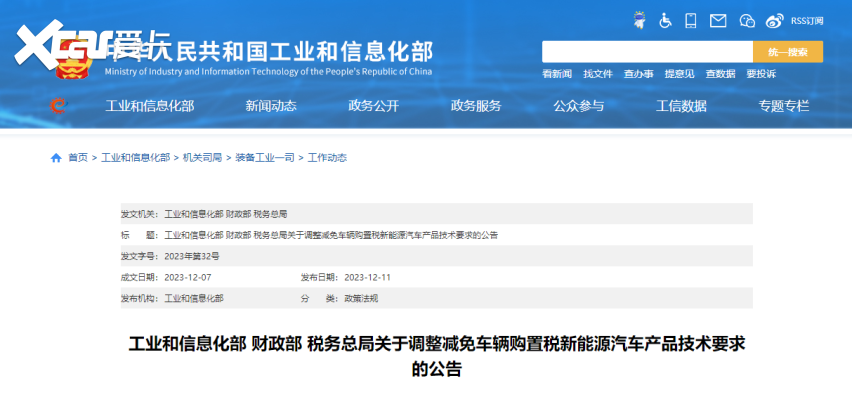Click the robot assistant mascot icon
The width and height of the screenshot is (852, 402).
640,20
